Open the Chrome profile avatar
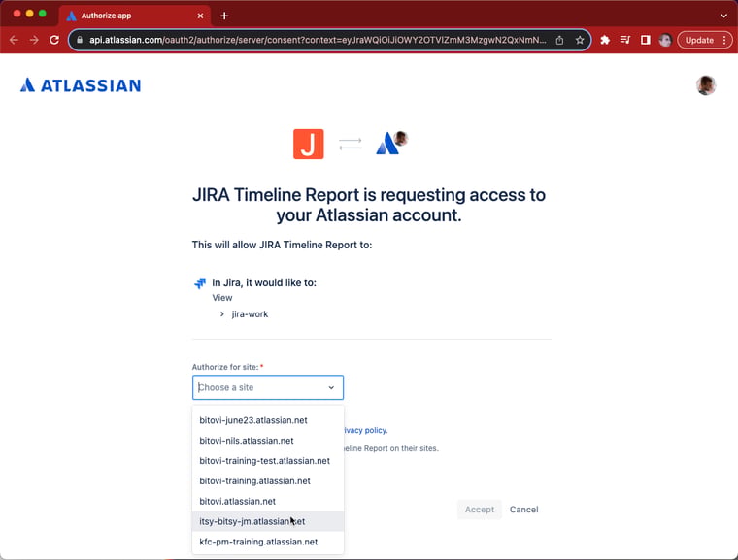 click(x=665, y=40)
